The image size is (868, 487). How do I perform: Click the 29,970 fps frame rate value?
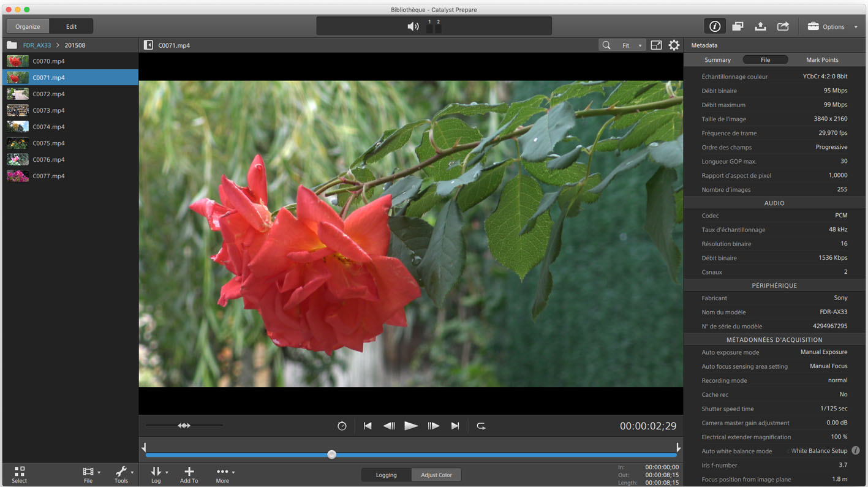click(x=833, y=133)
